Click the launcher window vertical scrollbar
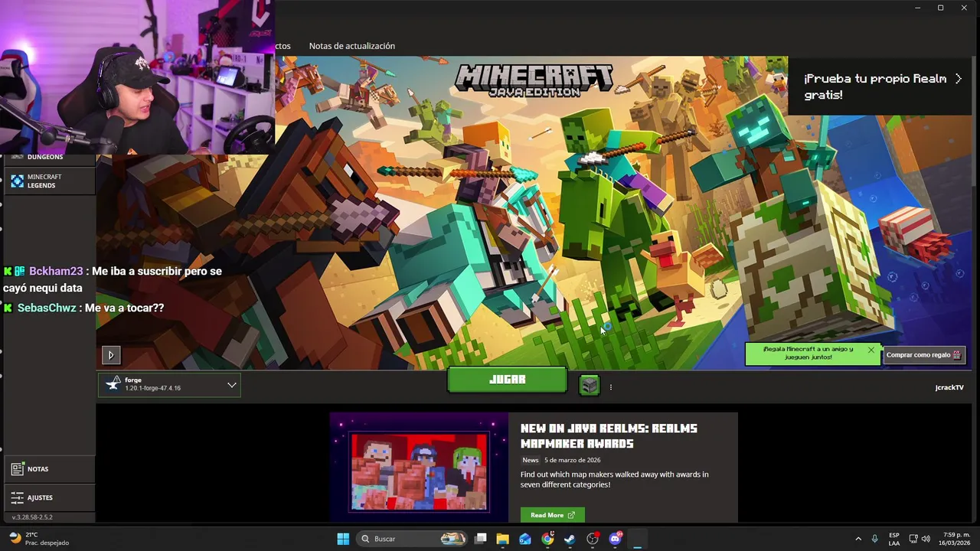Viewport: 980px width, 551px height. click(x=975, y=122)
